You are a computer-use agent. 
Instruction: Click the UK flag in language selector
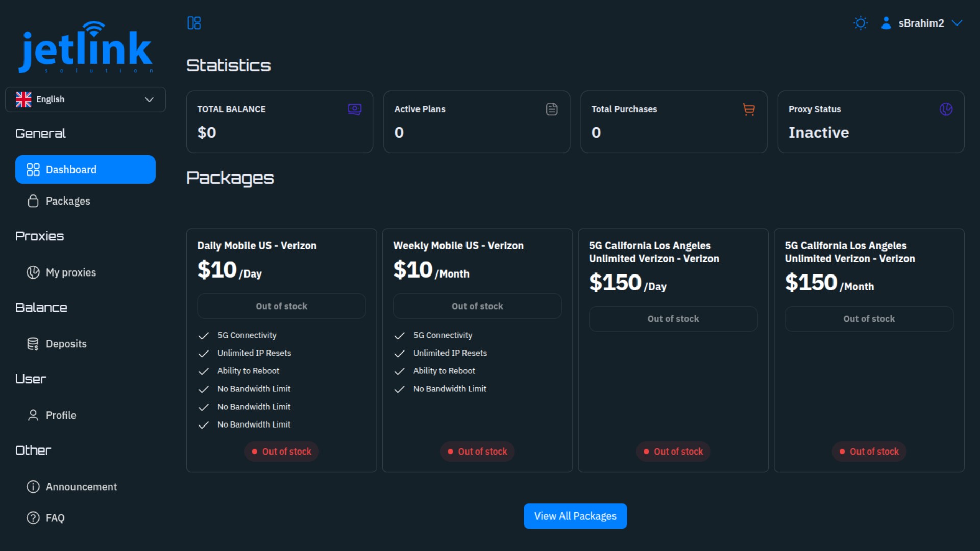tap(23, 99)
